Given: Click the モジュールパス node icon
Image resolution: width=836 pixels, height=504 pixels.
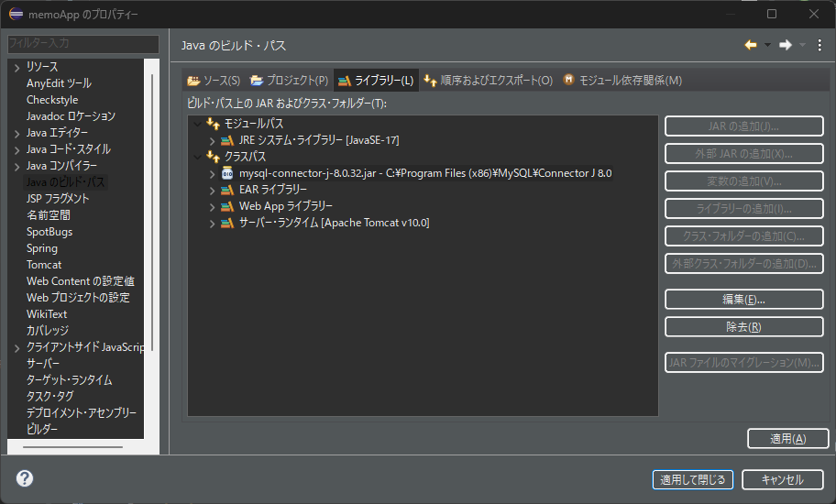Looking at the screenshot, I should click(x=214, y=124).
